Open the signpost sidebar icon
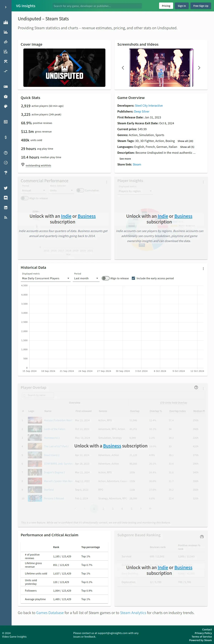Viewport: 214px width, 644px height. (x=6, y=172)
